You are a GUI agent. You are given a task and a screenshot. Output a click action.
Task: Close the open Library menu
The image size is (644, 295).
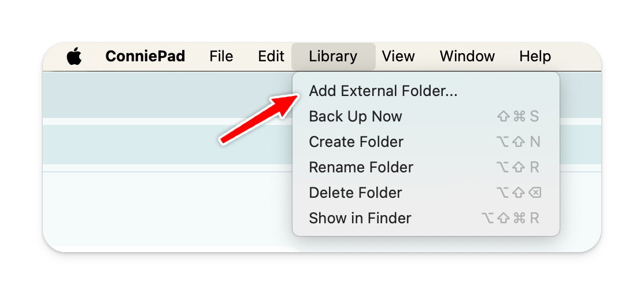pyautogui.click(x=333, y=57)
